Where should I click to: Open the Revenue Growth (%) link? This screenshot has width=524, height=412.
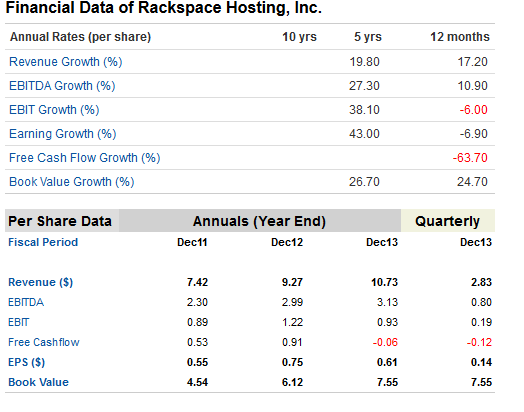tap(66, 62)
